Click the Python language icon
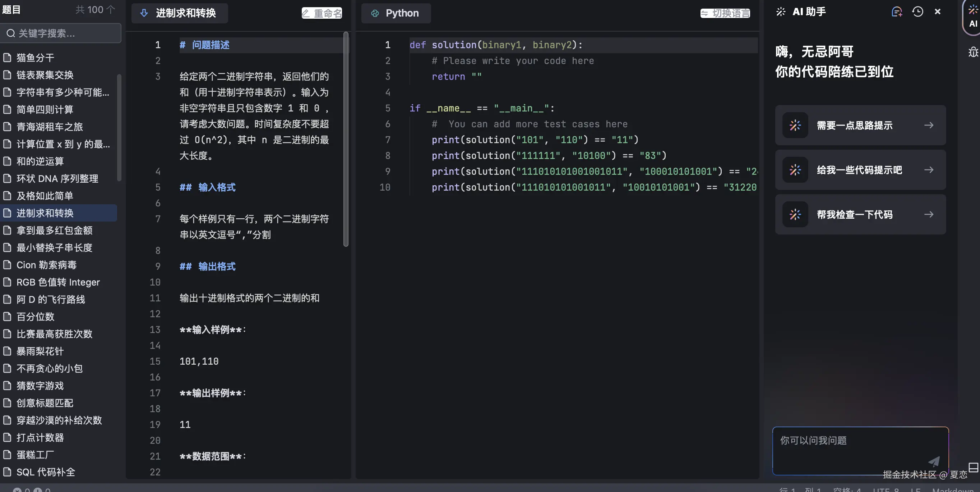The height and width of the screenshot is (492, 980). click(x=375, y=13)
